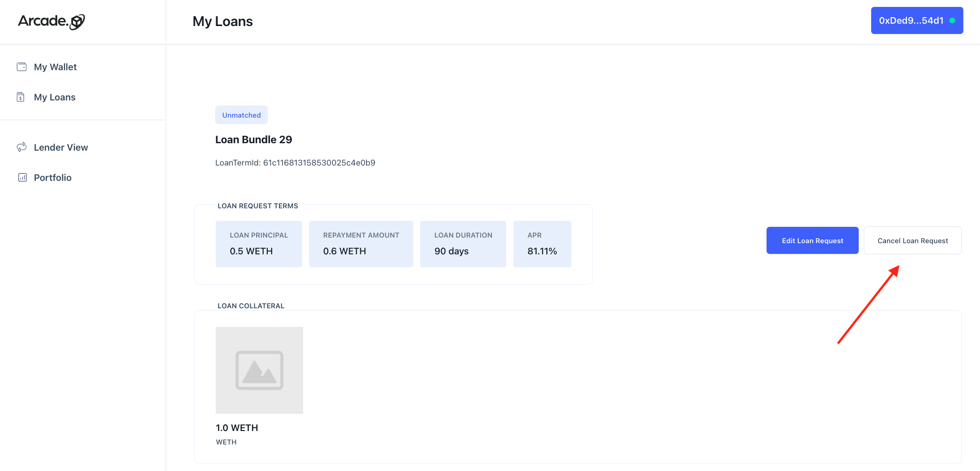Screen dimensions: 980x471
Task: Click the chart icon beside Portfolio
Action: [x=22, y=178]
